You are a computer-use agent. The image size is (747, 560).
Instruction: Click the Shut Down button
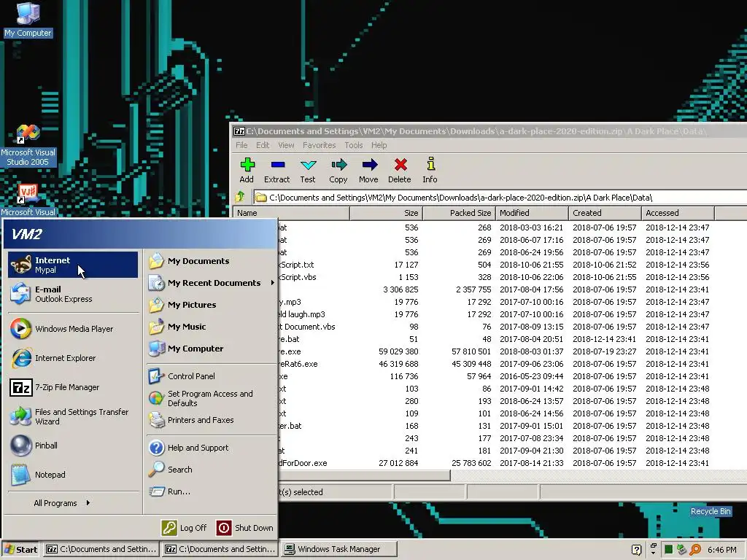pyautogui.click(x=245, y=528)
